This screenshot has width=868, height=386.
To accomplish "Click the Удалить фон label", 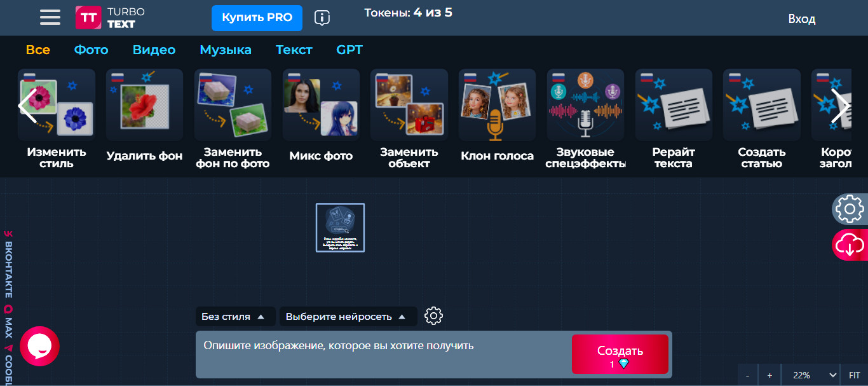I will 145,156.
